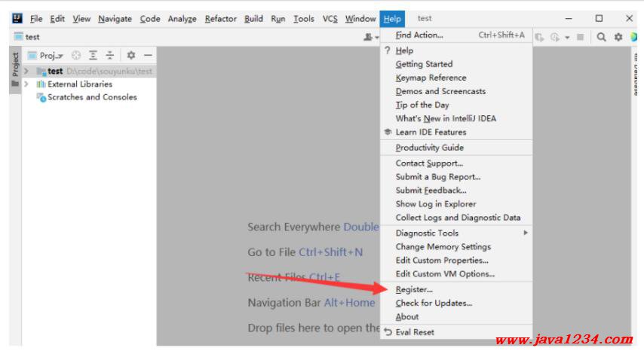The height and width of the screenshot is (357, 644).
Task: Click Eval Reset menu item
Action: tap(414, 332)
